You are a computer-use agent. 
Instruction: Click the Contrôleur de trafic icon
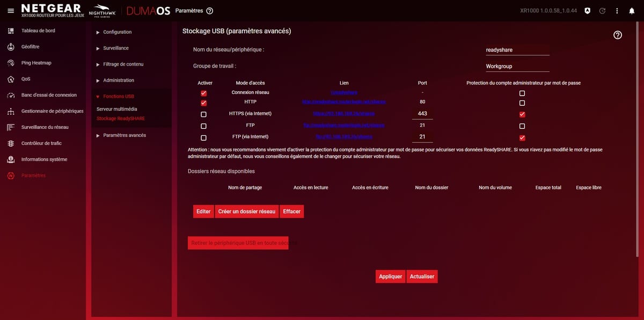coord(11,143)
